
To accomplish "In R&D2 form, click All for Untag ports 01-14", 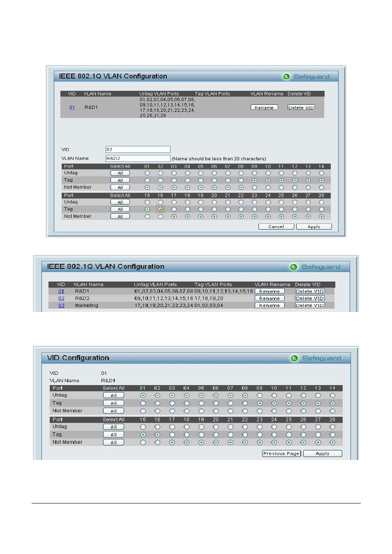I will coord(120,173).
